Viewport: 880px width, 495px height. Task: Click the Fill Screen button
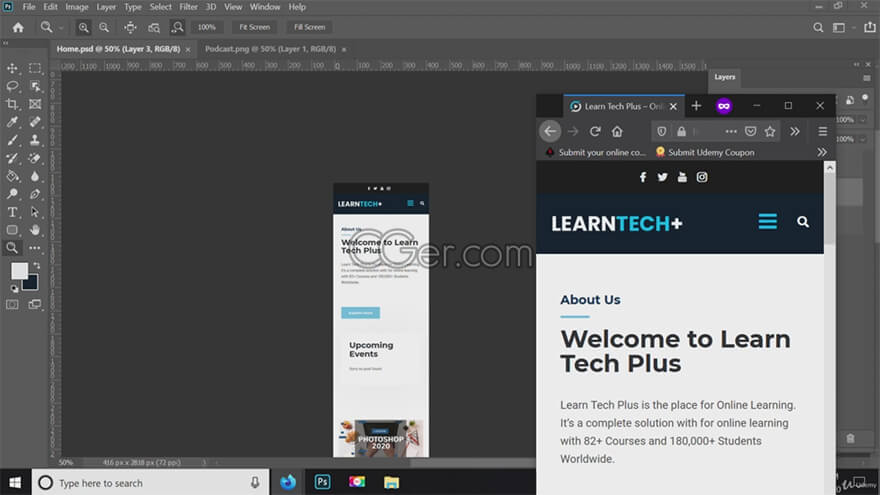[309, 27]
